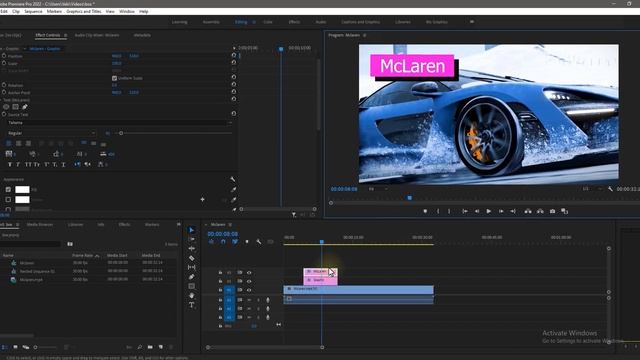Enable the Stroke checkbox in Appearance
640x360 pixels.
coord(8,200)
